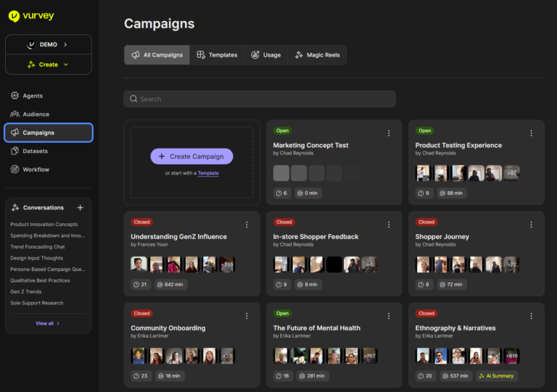
Task: Expand View all conversations
Action: tap(48, 323)
